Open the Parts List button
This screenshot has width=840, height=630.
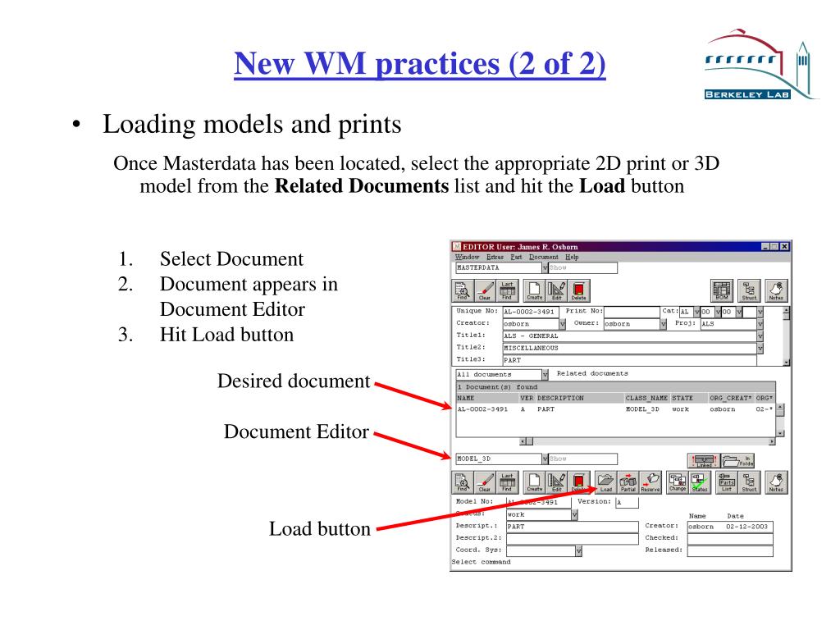(727, 482)
